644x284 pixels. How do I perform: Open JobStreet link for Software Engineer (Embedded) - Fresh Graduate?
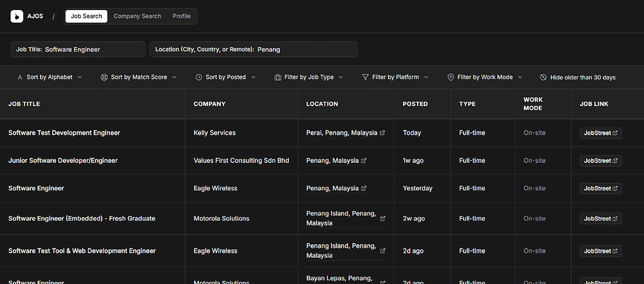(x=601, y=219)
